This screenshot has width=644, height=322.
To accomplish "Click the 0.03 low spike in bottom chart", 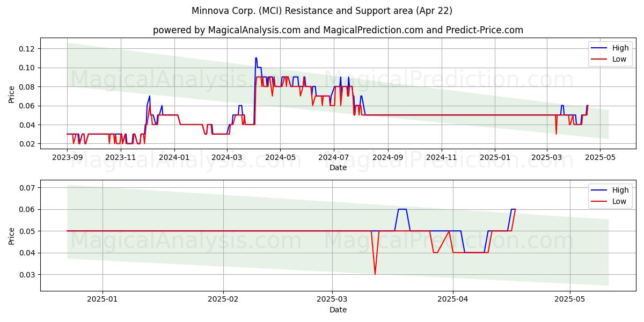I will (x=375, y=274).
